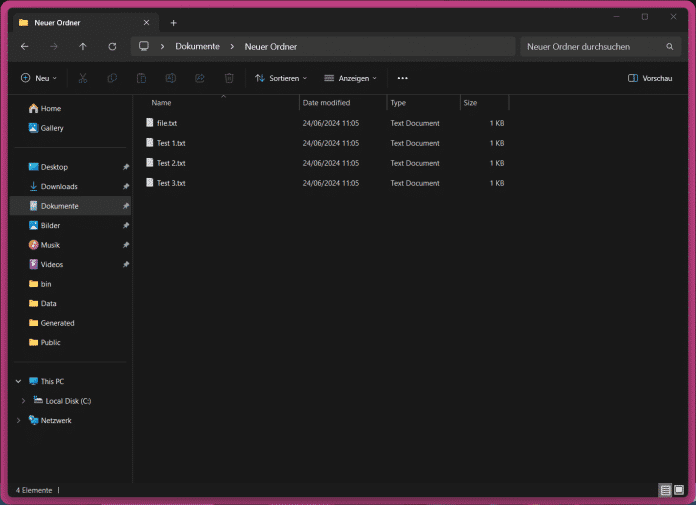Click the Rename icon in toolbar
696x505 pixels.
point(171,78)
